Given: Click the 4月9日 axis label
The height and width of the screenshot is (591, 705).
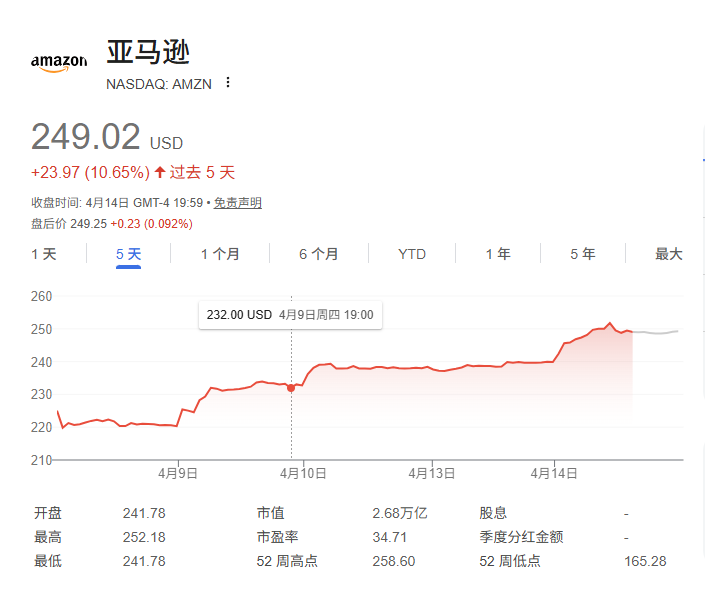Looking at the screenshot, I should click(x=178, y=473).
